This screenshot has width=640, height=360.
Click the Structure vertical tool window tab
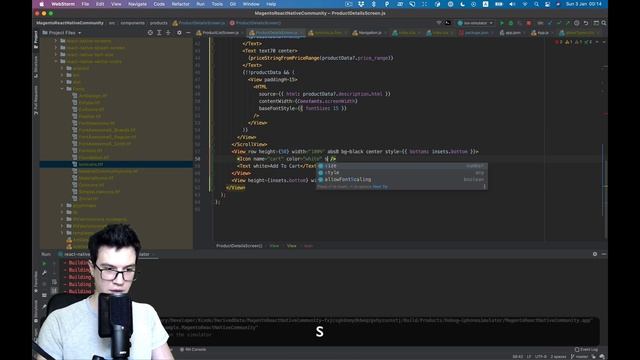36,66
